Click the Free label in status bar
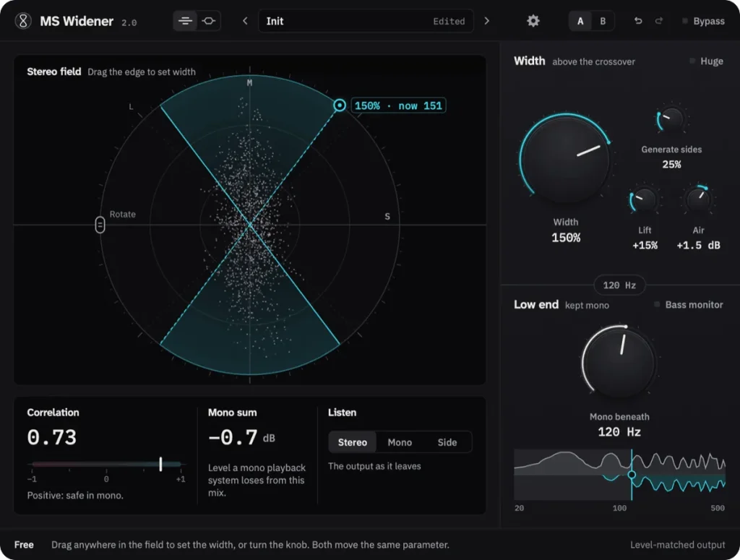Viewport: 740px width, 560px height. 24,545
